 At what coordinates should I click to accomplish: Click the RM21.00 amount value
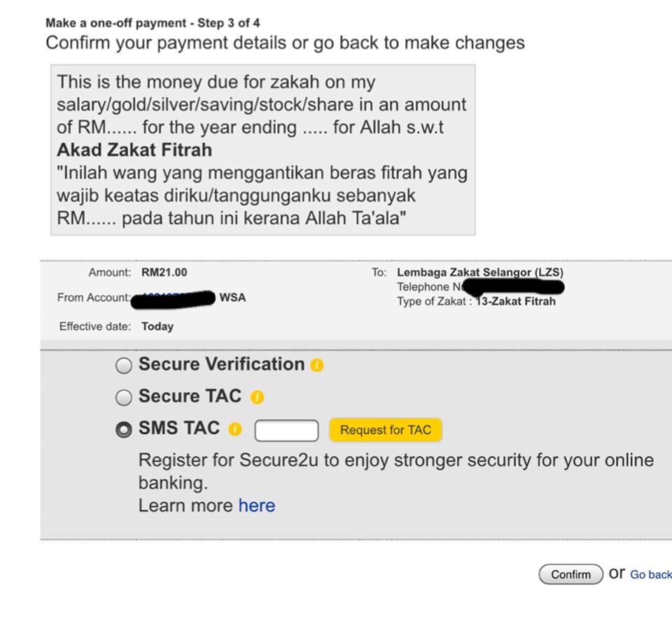(x=164, y=272)
